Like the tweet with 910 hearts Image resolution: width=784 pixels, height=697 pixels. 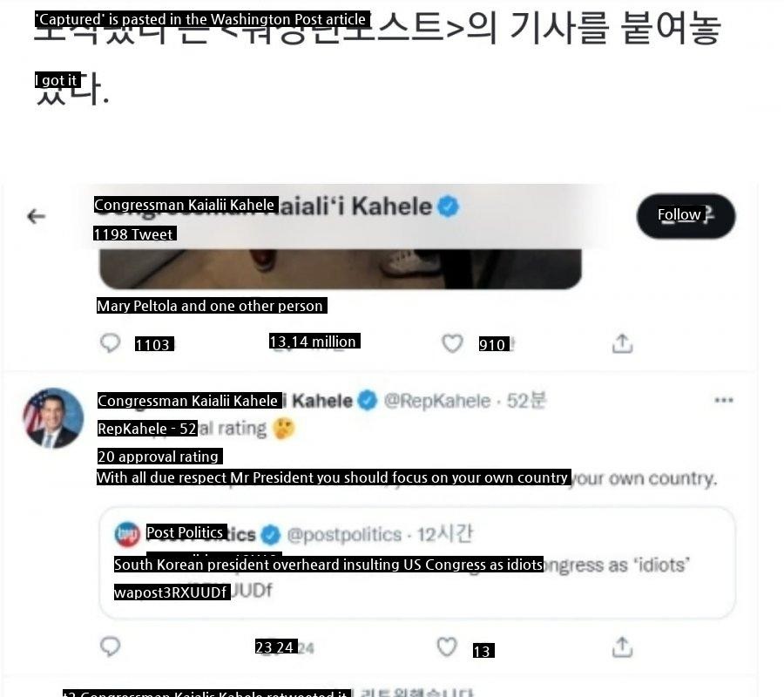[452, 343]
